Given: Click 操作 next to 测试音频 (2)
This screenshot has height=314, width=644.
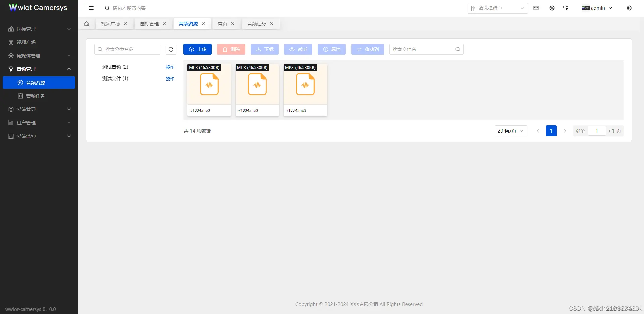Looking at the screenshot, I should click(170, 67).
